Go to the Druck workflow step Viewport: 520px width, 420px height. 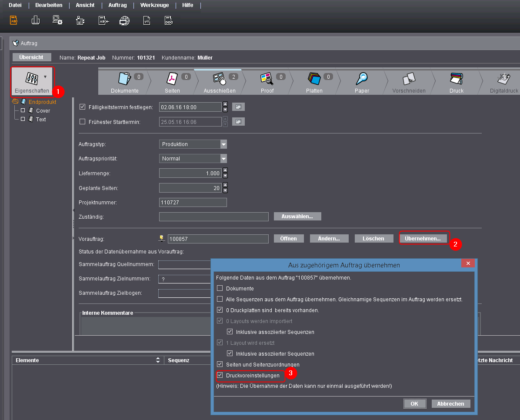[x=457, y=83]
